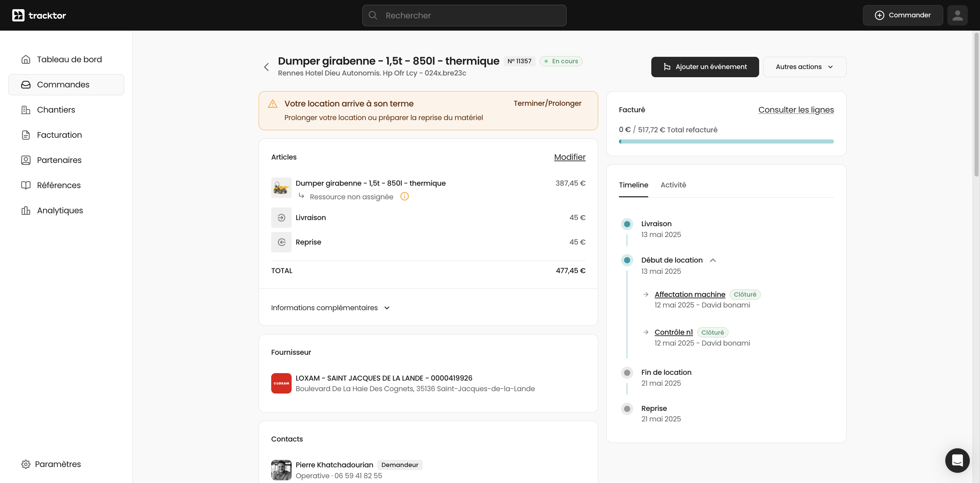Go back with the left arrow icon
The width and height of the screenshot is (980, 483).
click(x=266, y=67)
